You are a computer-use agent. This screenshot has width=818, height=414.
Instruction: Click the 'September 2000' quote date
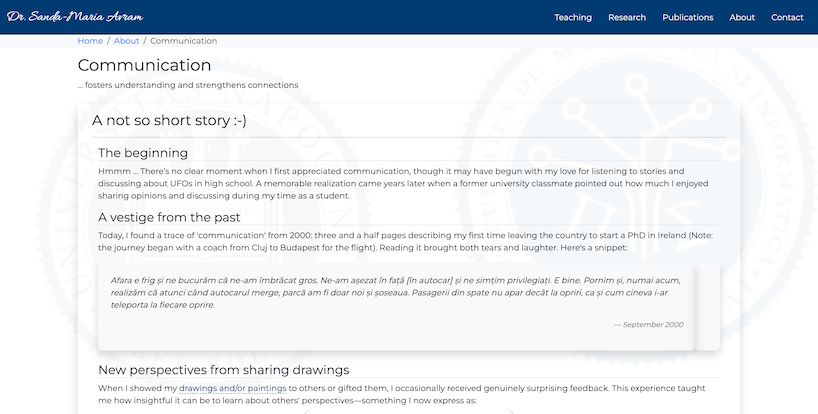pyautogui.click(x=648, y=325)
